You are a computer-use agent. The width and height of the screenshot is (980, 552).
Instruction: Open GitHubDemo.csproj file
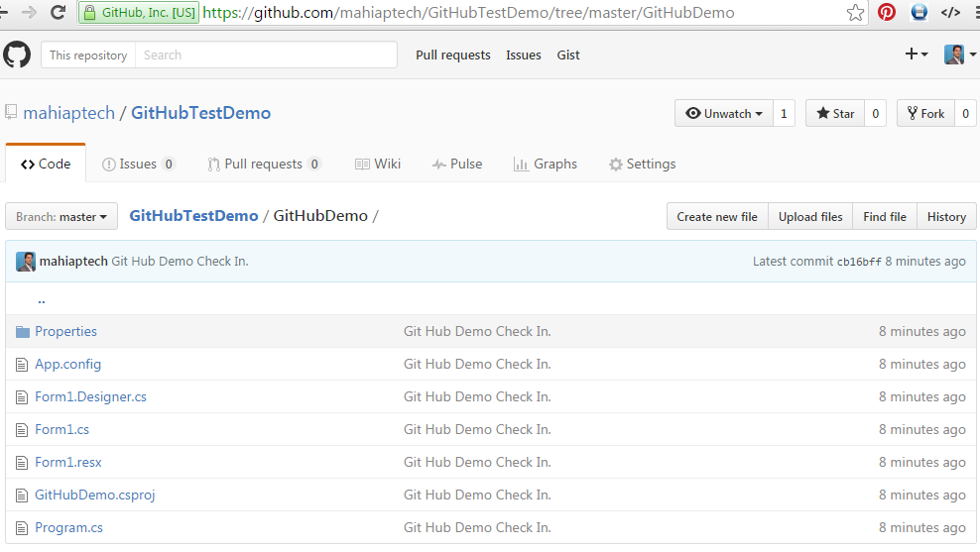pyautogui.click(x=95, y=496)
